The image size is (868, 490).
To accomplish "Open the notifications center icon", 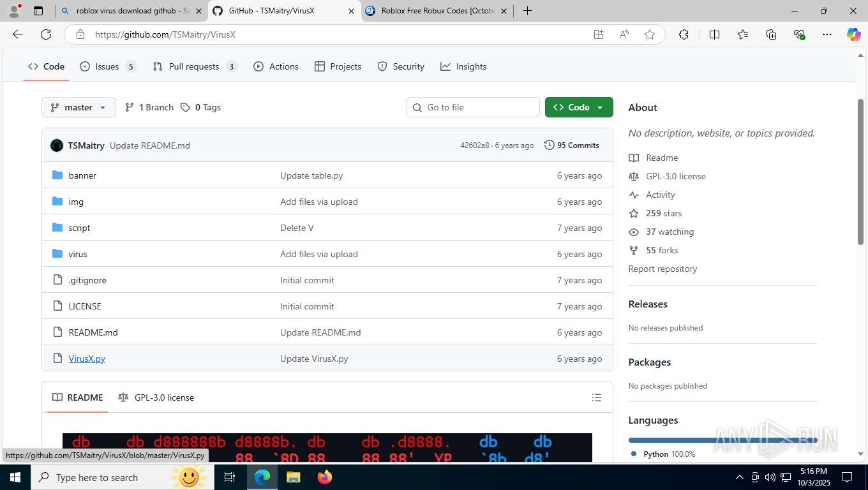I will pyautogui.click(x=847, y=477).
